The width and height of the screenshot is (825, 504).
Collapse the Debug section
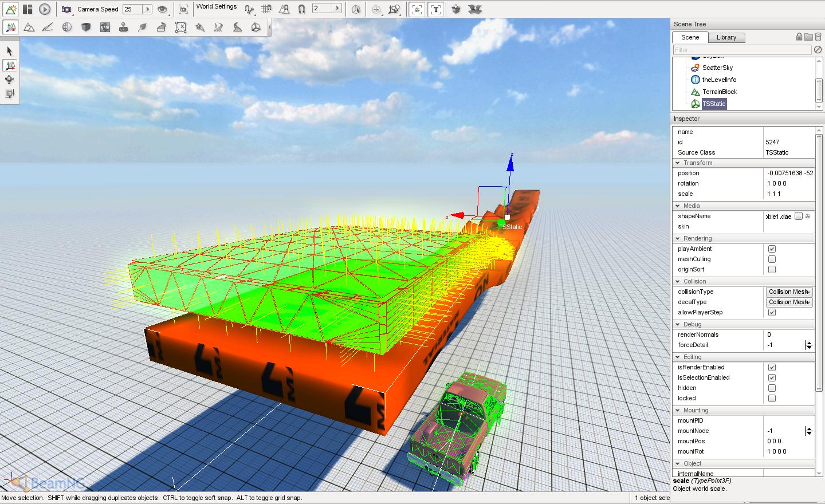coord(678,325)
